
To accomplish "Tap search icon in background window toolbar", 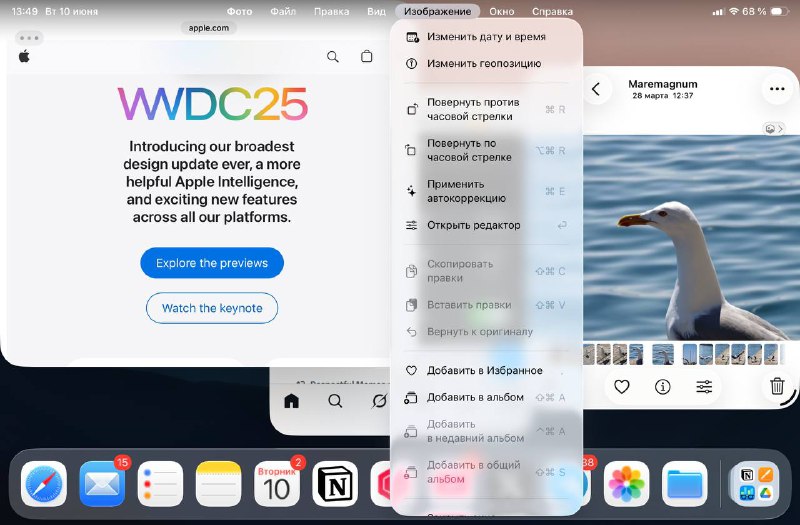I will coord(335,401).
